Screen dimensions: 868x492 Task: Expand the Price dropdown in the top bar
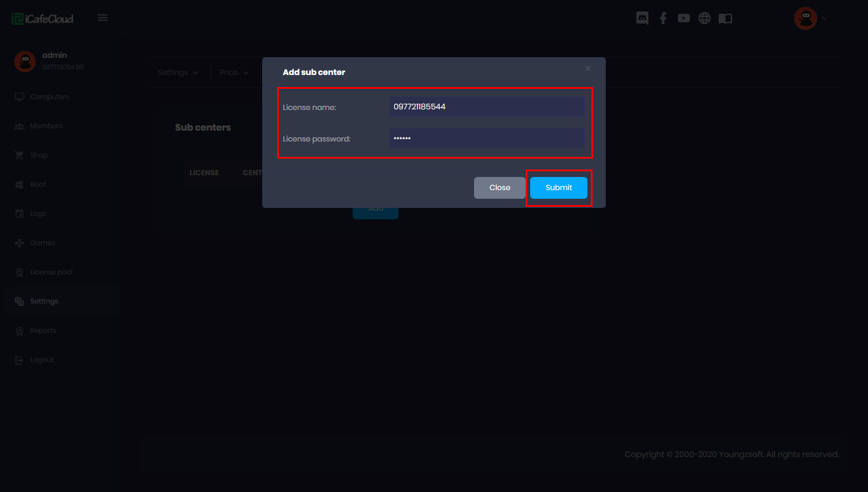tap(234, 73)
